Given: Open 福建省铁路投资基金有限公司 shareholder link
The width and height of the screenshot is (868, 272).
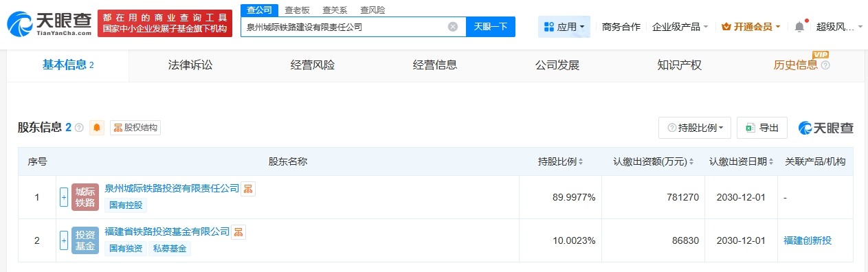Looking at the screenshot, I should (x=167, y=232).
